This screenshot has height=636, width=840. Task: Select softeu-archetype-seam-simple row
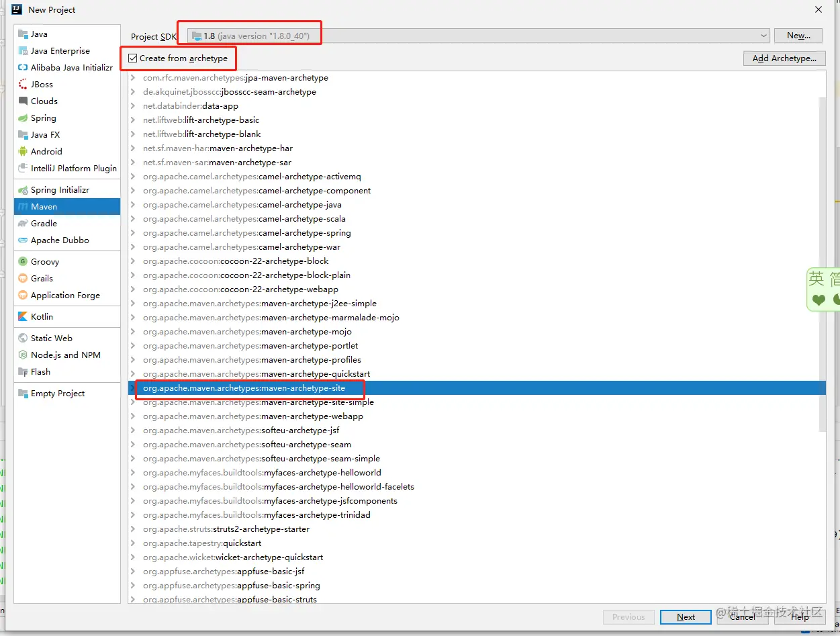click(x=477, y=459)
